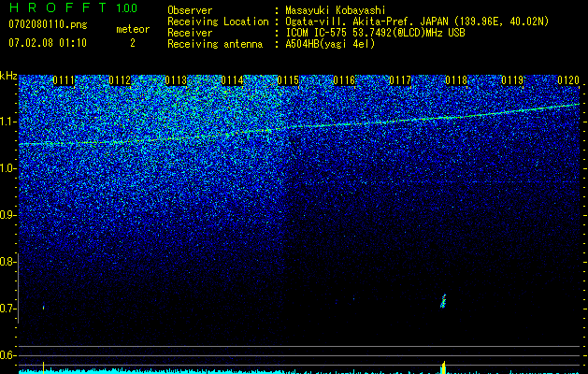588x374 pixels.
Task: Click the 0111 time marker
Action: [64, 80]
